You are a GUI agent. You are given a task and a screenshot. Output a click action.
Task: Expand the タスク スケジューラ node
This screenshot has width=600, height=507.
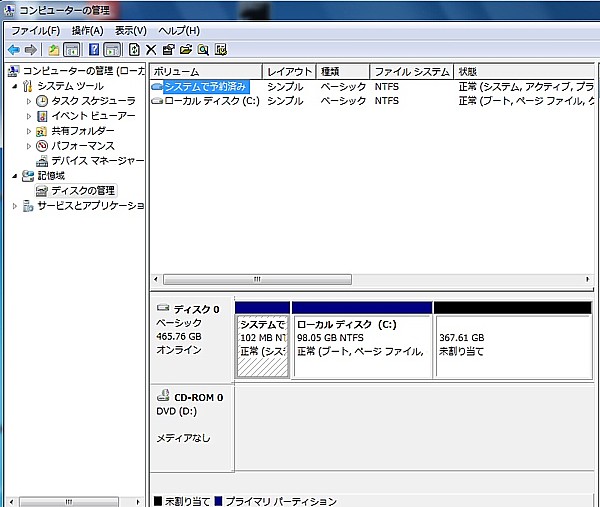tap(29, 101)
